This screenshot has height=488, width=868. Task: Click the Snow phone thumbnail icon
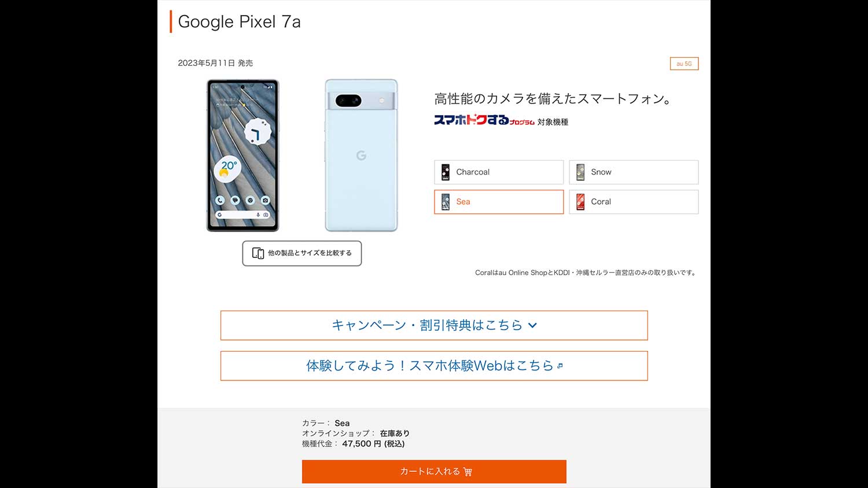580,172
